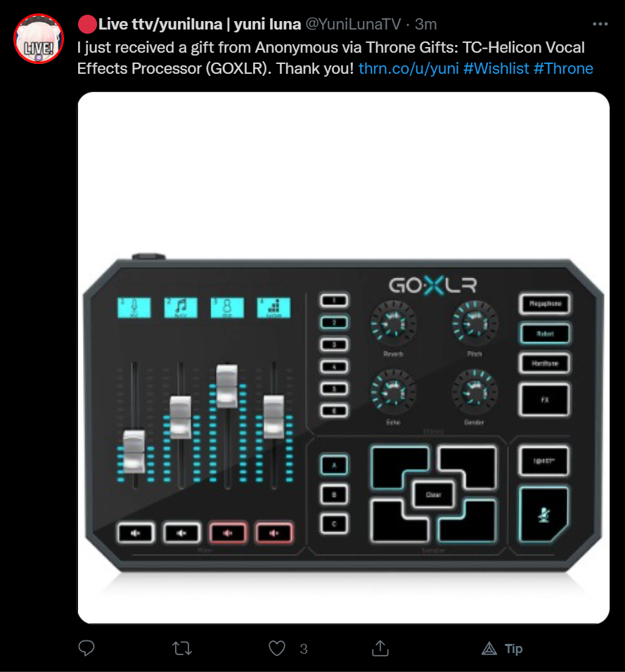
Task: Open the thrn.co/u/yuni link
Action: (x=408, y=69)
